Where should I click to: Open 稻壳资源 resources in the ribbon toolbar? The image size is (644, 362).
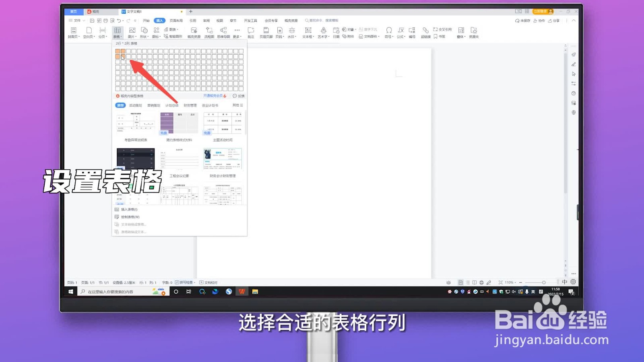pos(194,33)
